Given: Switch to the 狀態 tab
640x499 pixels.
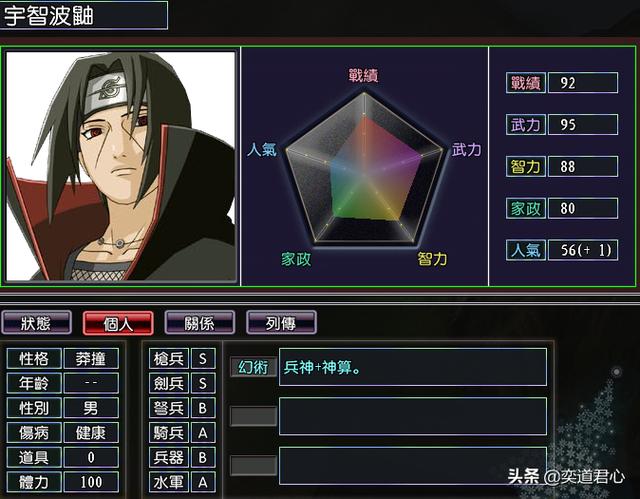Looking at the screenshot, I should coord(36,323).
